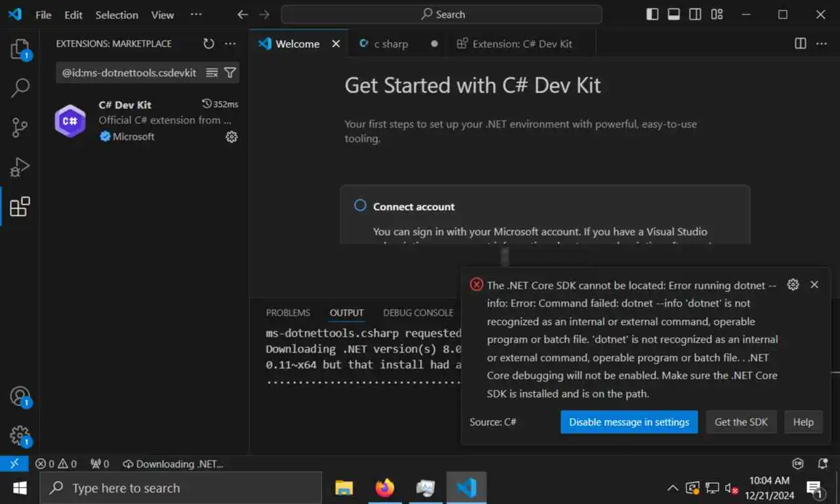
Task: Open the File menu
Action: pyautogui.click(x=43, y=14)
